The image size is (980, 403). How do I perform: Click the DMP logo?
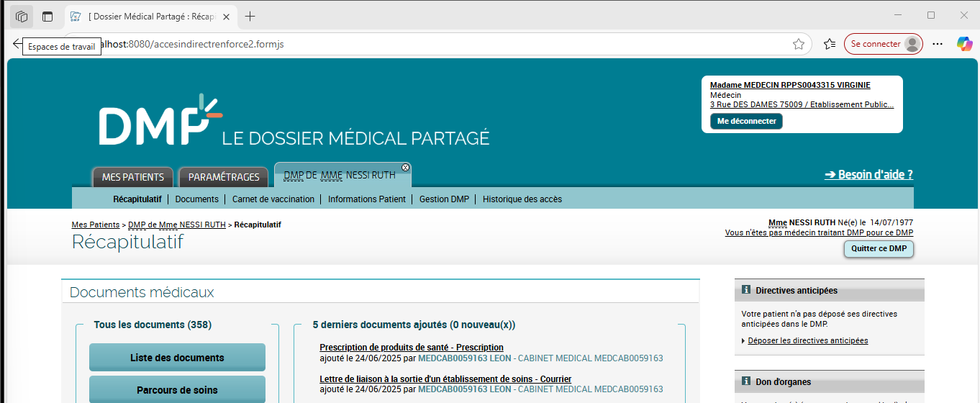(161, 119)
